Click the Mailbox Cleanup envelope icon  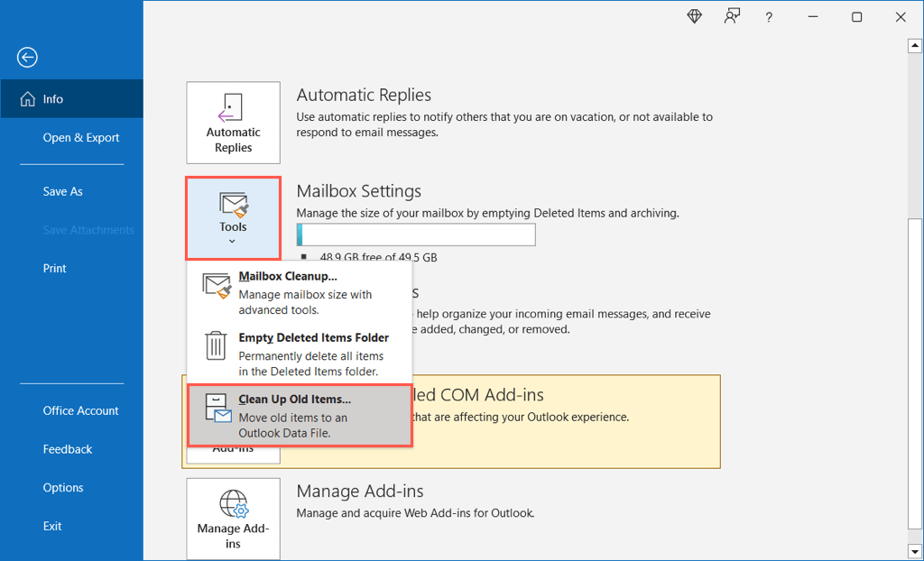point(217,286)
